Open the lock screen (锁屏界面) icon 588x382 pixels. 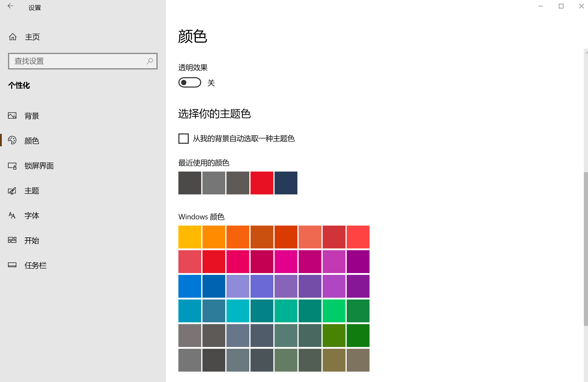point(12,166)
